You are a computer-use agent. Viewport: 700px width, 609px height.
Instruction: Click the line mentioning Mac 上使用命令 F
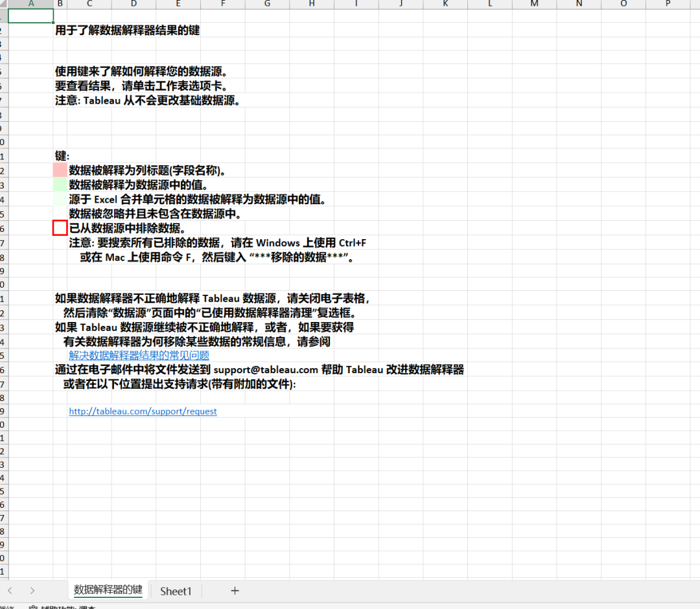click(x=217, y=257)
